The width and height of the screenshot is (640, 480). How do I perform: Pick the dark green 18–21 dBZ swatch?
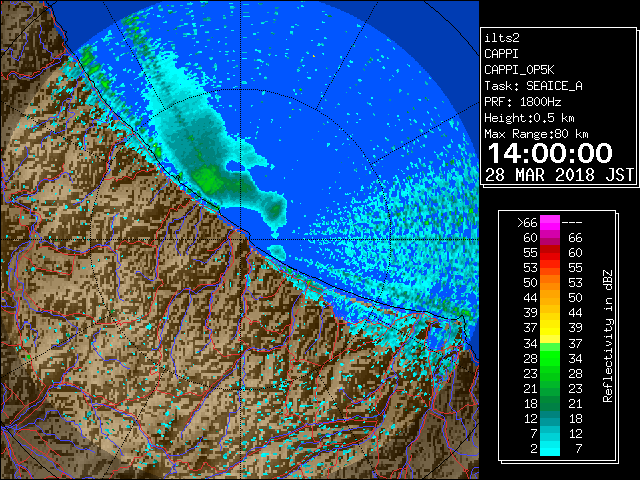pos(550,403)
